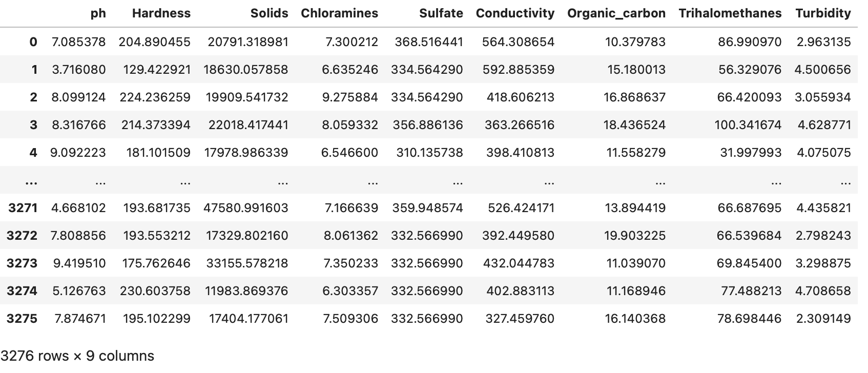Click row index label 3271
This screenshot has height=373, width=868.
point(23,208)
